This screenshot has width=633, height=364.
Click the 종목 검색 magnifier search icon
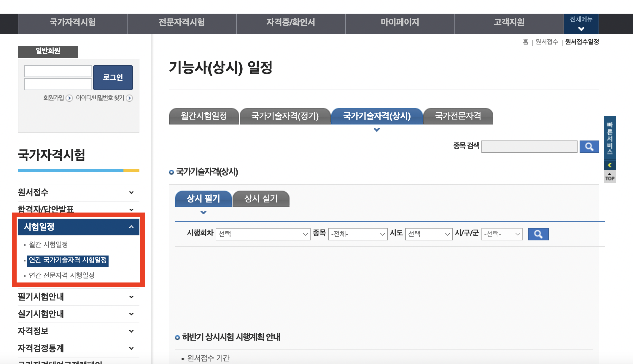point(589,147)
